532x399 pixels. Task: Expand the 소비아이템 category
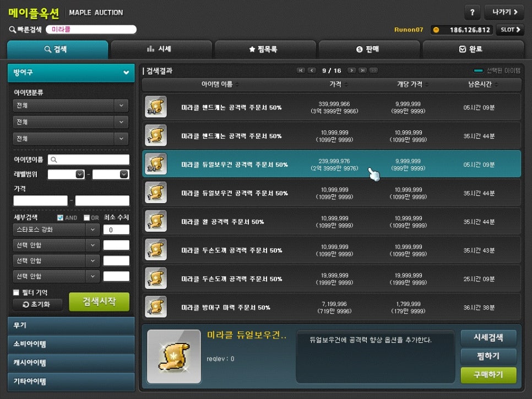pyautogui.click(x=71, y=344)
